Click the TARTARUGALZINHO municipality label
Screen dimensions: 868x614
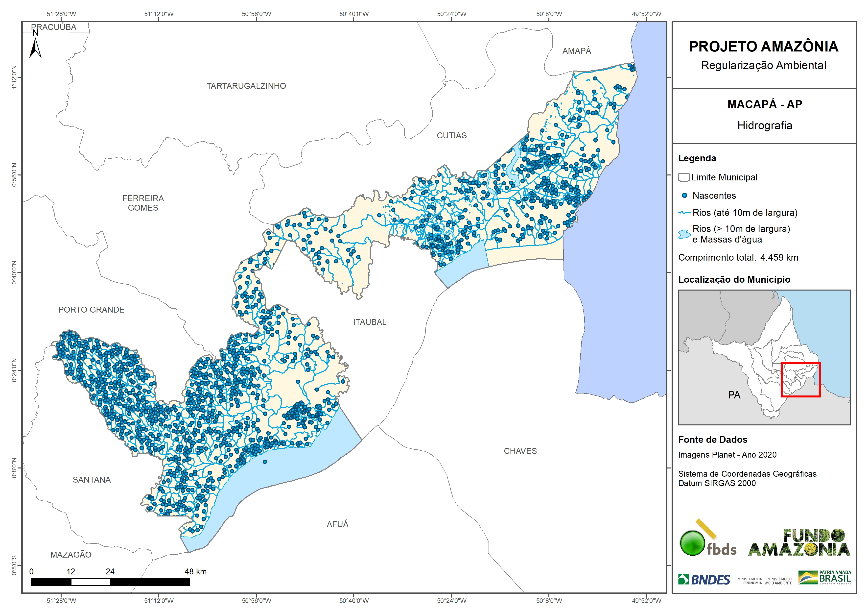tap(246, 86)
